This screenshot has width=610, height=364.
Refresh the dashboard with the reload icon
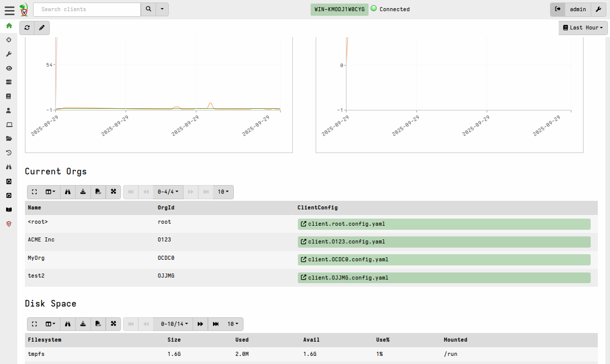click(27, 28)
